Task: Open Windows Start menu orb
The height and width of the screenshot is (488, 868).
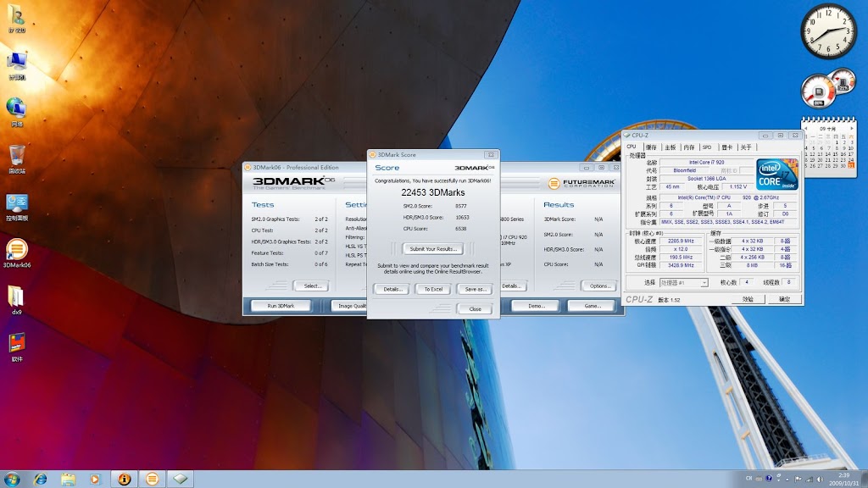Action: [13, 479]
